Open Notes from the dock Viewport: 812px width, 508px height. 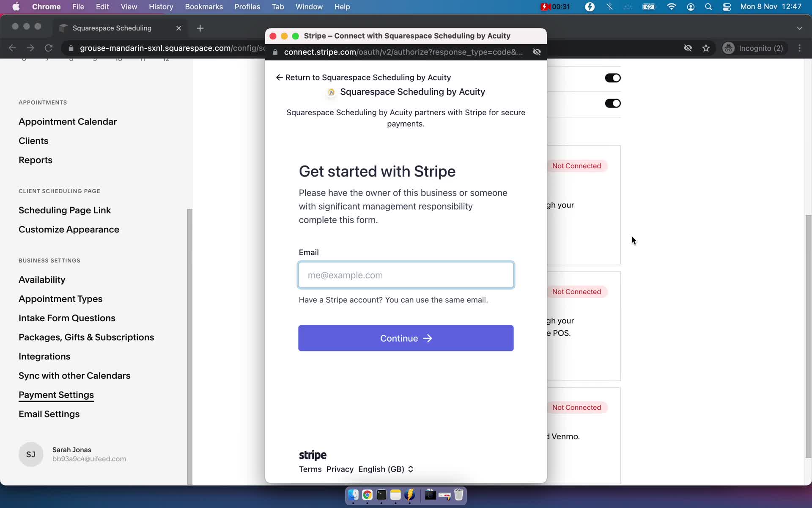pos(395,495)
